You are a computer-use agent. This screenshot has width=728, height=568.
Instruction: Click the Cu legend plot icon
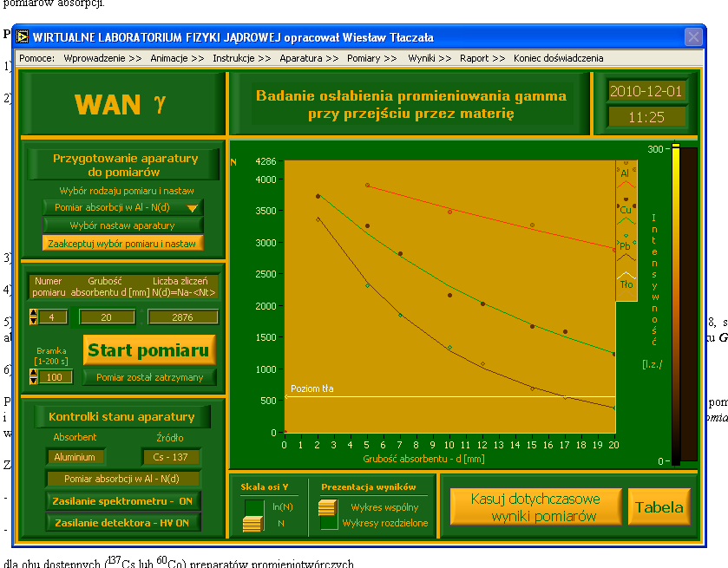(x=626, y=220)
